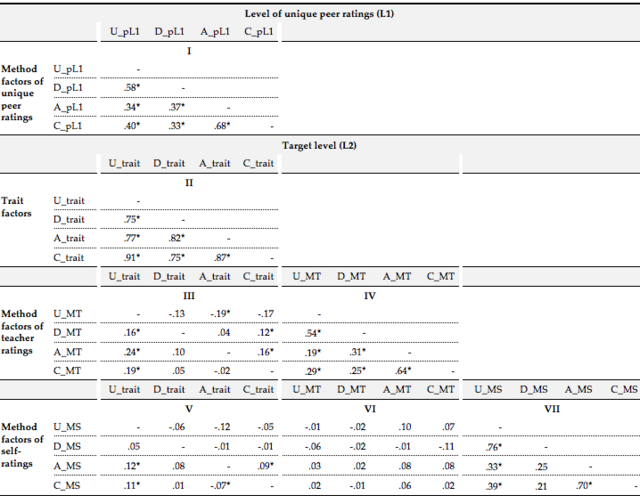Click the .11* value in C_MS row
The height and width of the screenshot is (496, 640).
coord(132,485)
